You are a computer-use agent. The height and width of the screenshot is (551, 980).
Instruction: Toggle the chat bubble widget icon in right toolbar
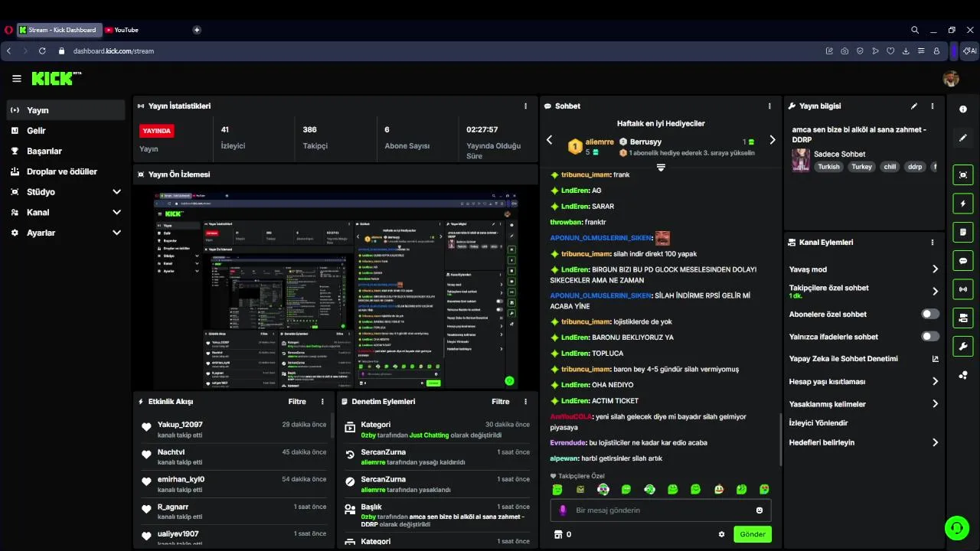click(x=963, y=261)
